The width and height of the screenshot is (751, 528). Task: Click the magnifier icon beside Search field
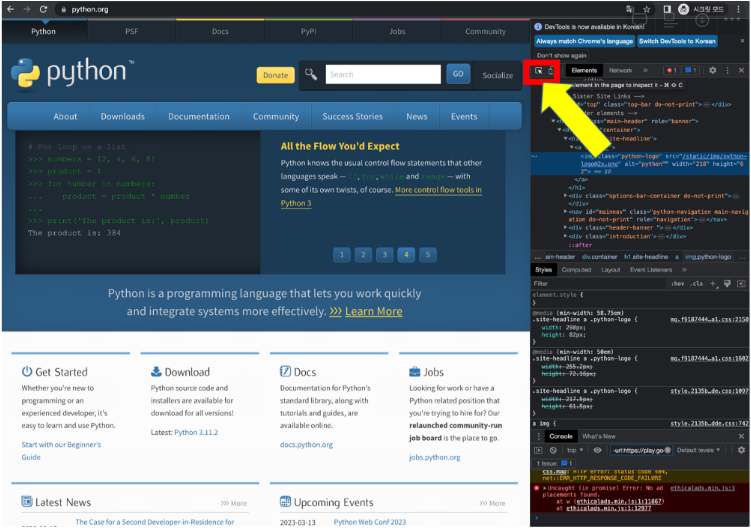[x=311, y=74]
